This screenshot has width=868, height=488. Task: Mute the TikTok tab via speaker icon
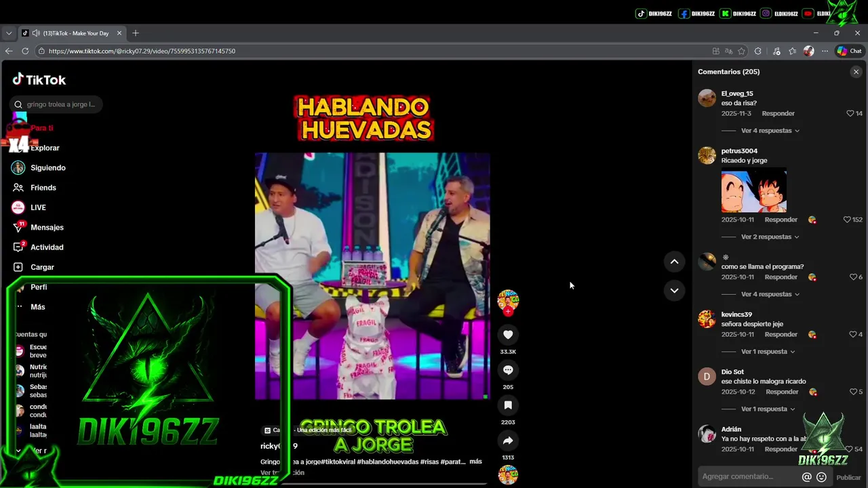click(x=36, y=33)
